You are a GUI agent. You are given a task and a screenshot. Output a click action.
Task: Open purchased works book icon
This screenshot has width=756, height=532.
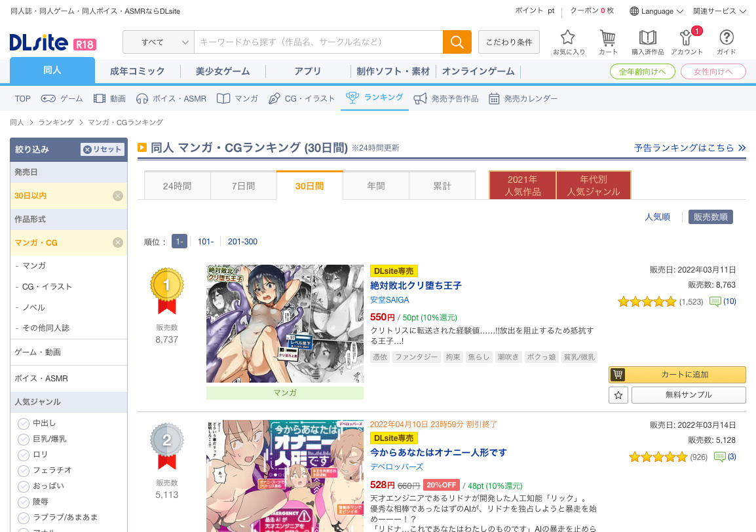point(647,38)
